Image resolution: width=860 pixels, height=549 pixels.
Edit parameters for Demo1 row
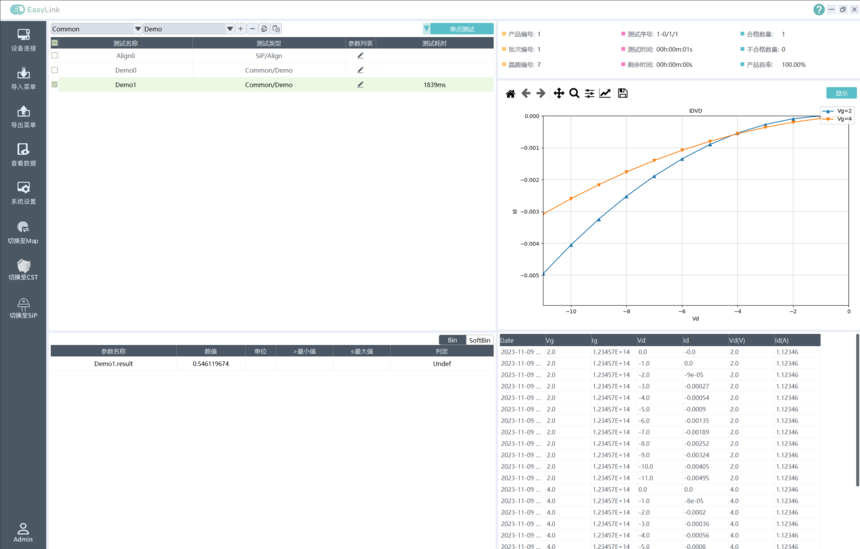coord(360,84)
